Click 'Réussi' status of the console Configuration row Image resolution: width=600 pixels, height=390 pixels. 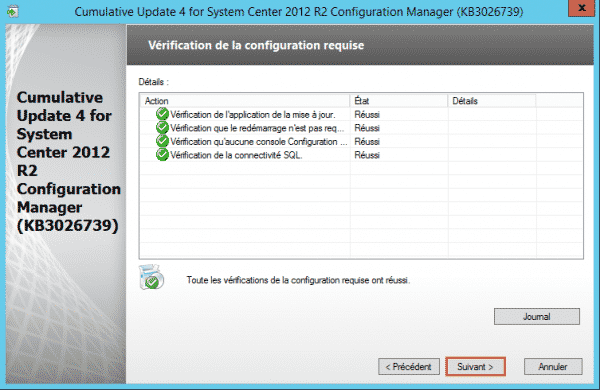tap(367, 142)
